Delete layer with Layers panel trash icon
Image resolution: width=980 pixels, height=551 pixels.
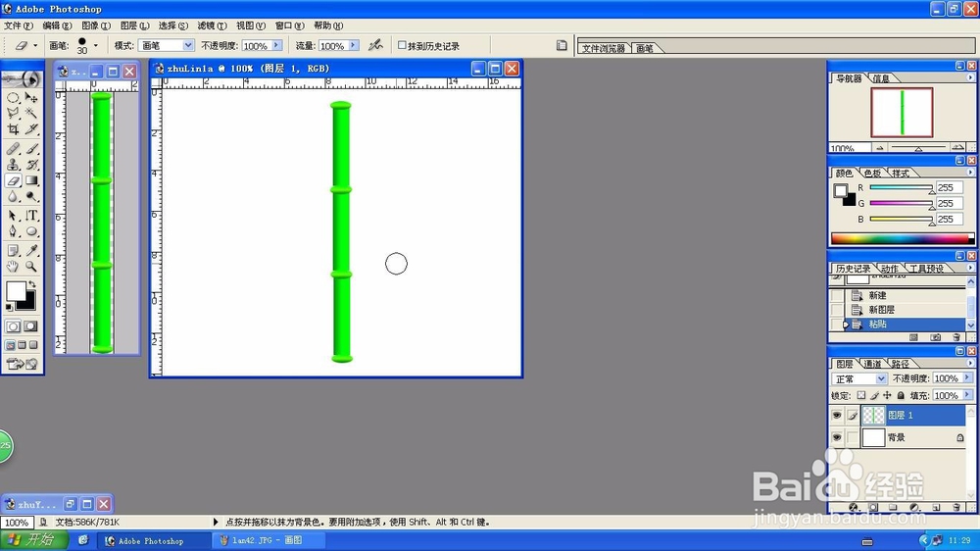pos(955,507)
